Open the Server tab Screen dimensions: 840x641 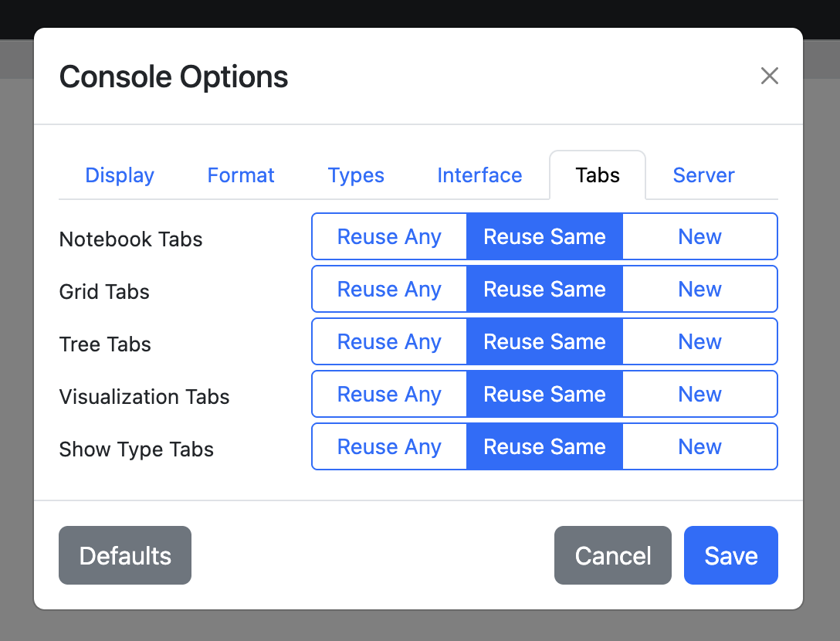point(703,175)
